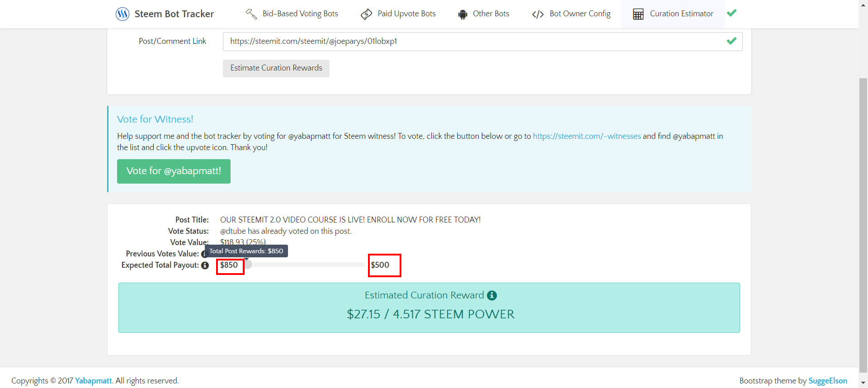Click the $500 slider end value

[380, 265]
